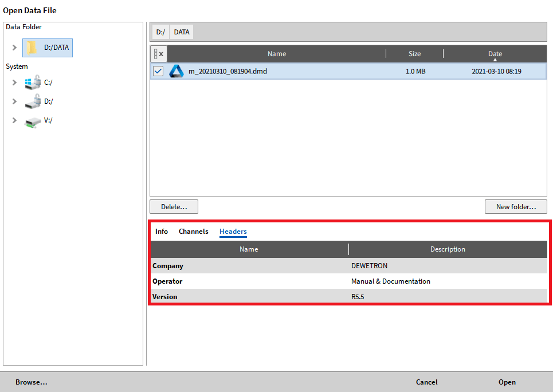Click the V:/ network drive icon
The height and width of the screenshot is (392, 553).
(x=33, y=121)
